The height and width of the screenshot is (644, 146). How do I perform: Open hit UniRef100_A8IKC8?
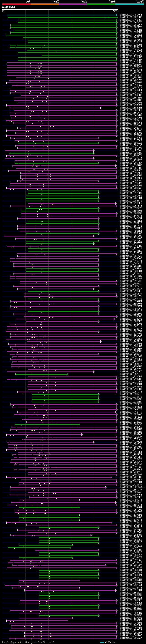click(x=131, y=15)
